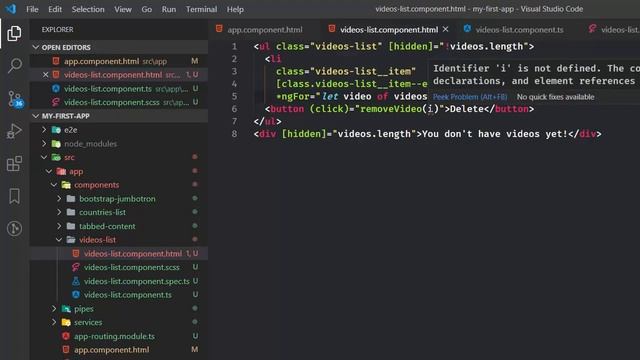Switch to videos-list.component.ts editor tab

coord(519,29)
